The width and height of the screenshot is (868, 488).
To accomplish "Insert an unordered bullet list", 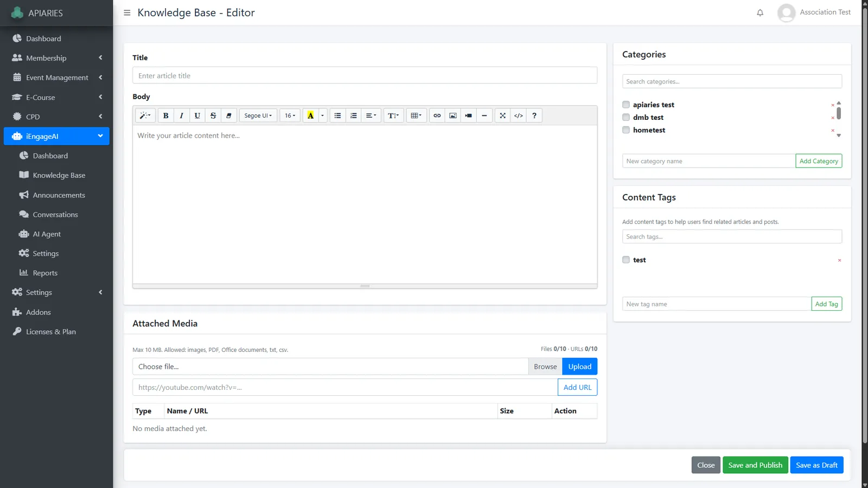I will coord(337,115).
